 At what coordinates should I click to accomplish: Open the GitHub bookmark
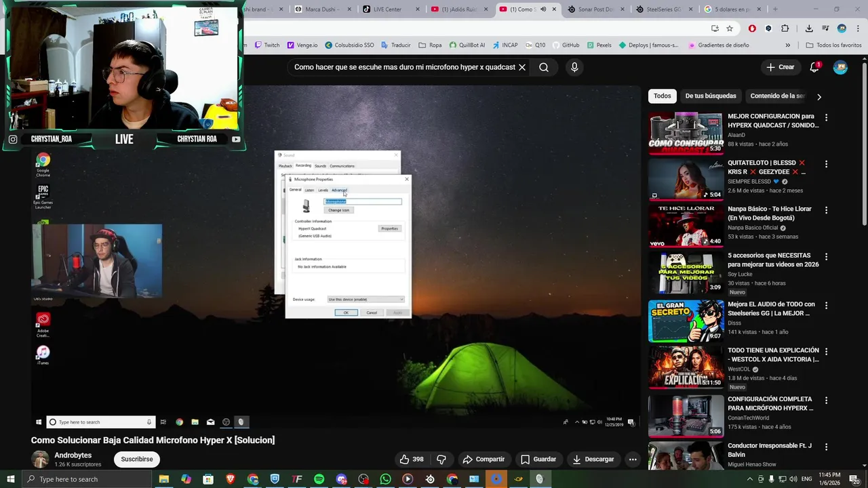(566, 45)
